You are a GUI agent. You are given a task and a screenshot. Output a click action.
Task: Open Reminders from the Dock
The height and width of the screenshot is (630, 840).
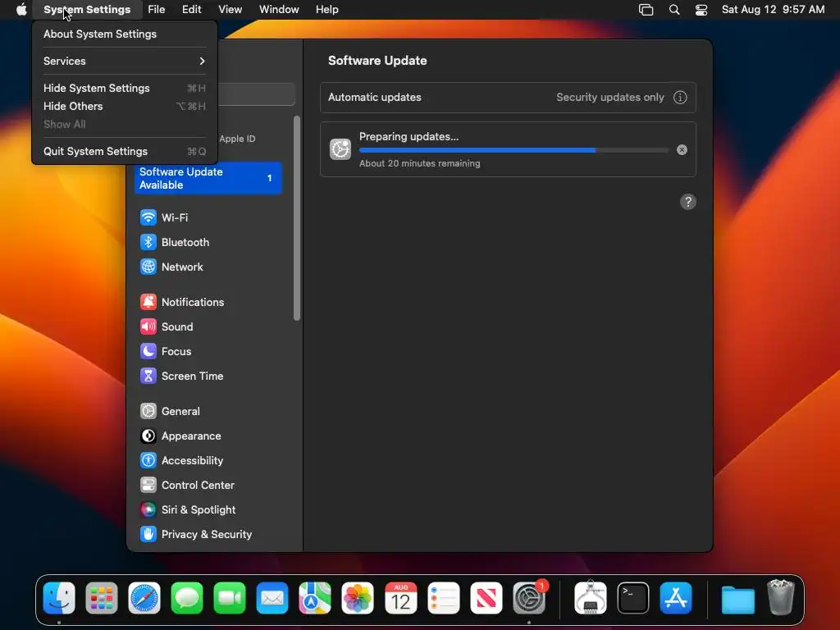click(x=444, y=598)
